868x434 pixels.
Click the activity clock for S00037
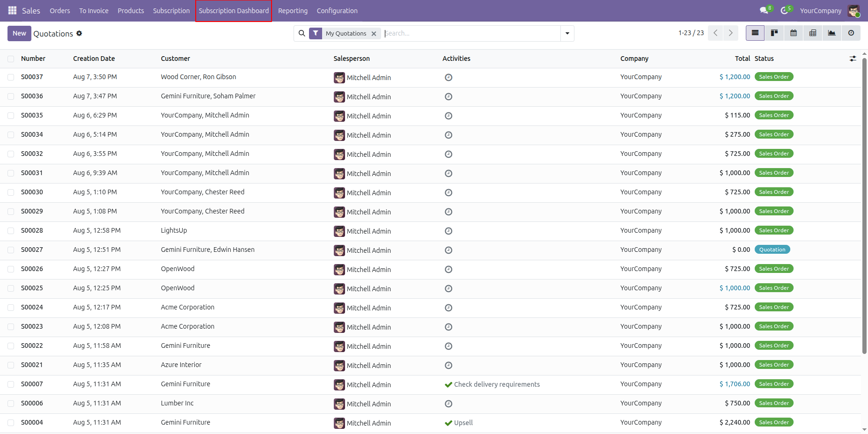[x=449, y=77]
